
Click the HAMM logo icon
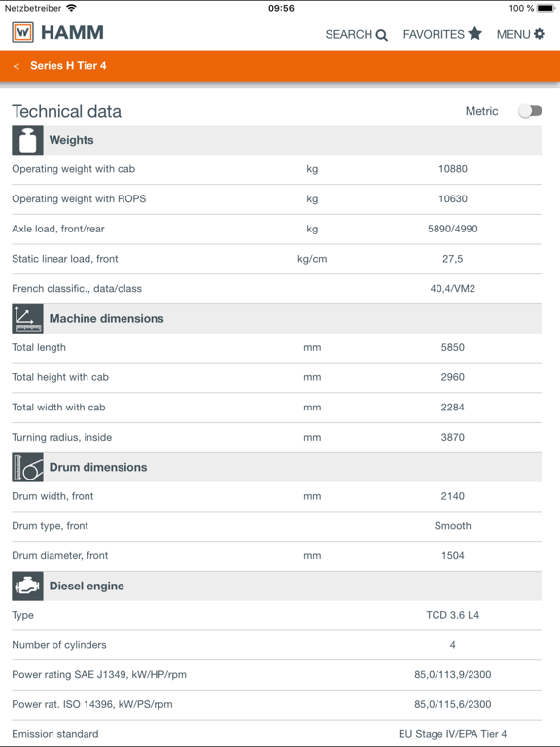(x=23, y=33)
